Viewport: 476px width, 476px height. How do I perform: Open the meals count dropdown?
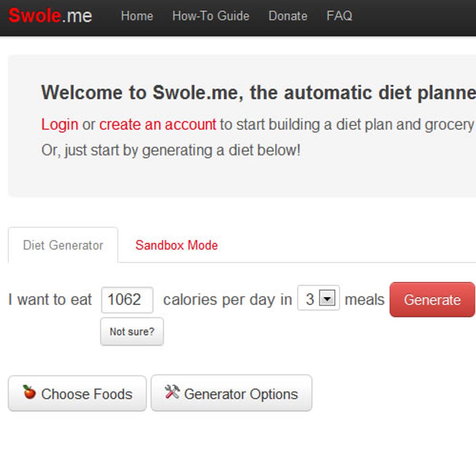coord(327,298)
